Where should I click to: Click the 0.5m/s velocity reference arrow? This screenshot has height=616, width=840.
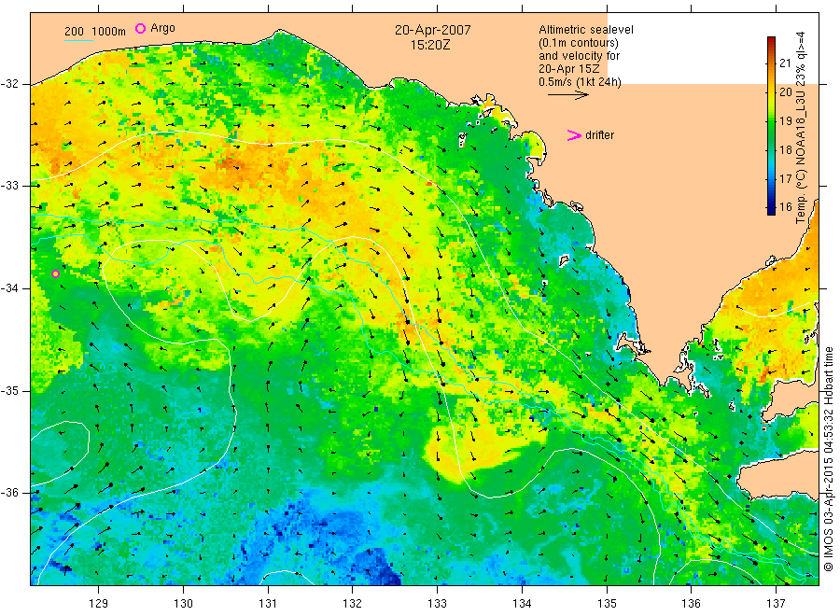point(567,95)
